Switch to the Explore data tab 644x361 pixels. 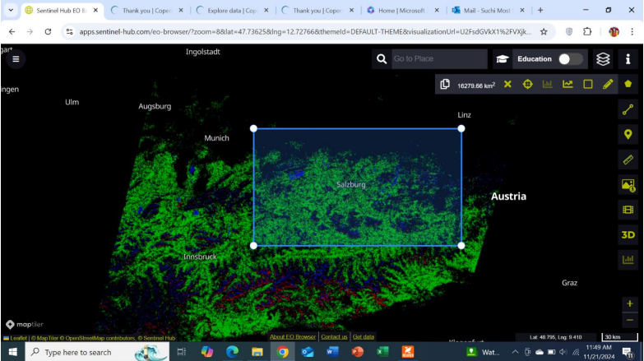pyautogui.click(x=232, y=10)
